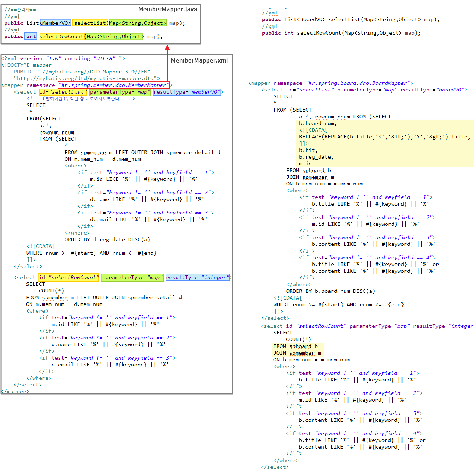Click the REPLACE(REPLACE(b.title line
The image size is (476, 474).
point(385,137)
